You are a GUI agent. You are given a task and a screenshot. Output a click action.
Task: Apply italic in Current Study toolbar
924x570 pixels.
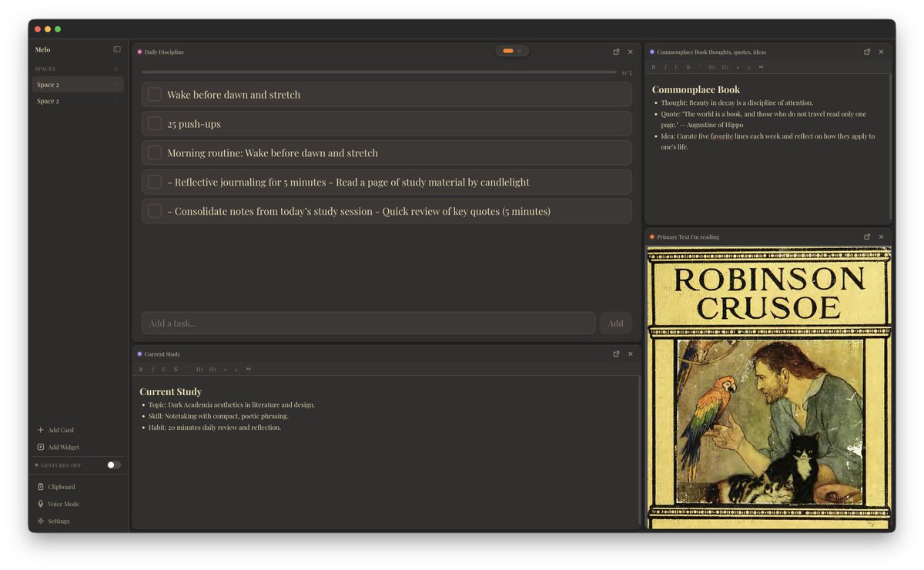point(152,369)
